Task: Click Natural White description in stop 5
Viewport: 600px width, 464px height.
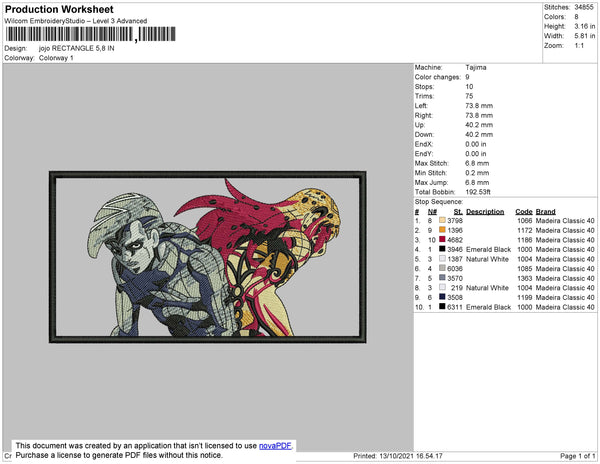Action: [487, 259]
